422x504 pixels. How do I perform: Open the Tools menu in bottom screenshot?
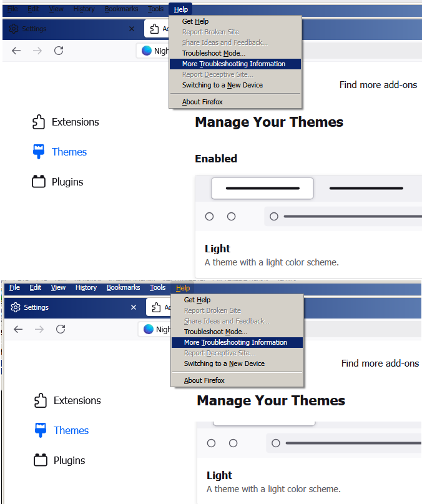pyautogui.click(x=157, y=287)
